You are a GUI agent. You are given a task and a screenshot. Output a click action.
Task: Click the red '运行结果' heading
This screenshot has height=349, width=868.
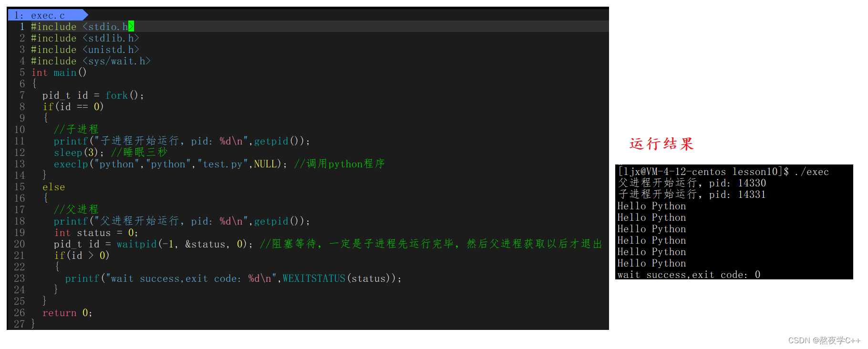tap(661, 144)
